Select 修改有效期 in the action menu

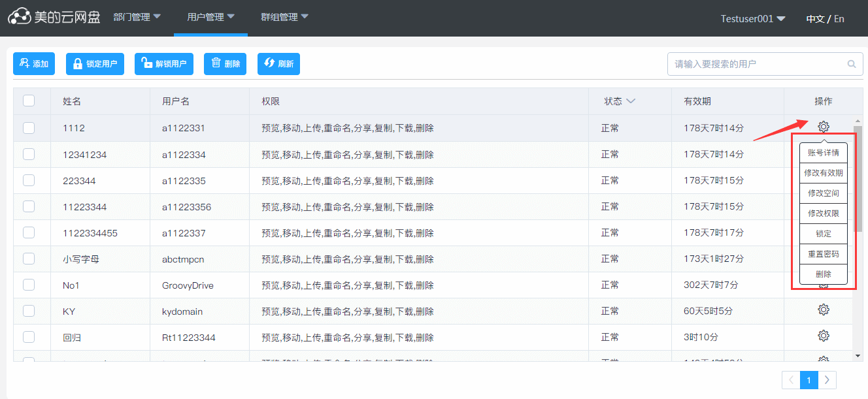point(824,173)
